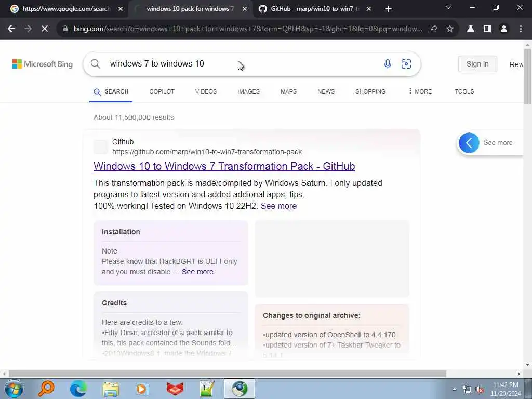
Task: Click the Sign in button
Action: (x=477, y=64)
